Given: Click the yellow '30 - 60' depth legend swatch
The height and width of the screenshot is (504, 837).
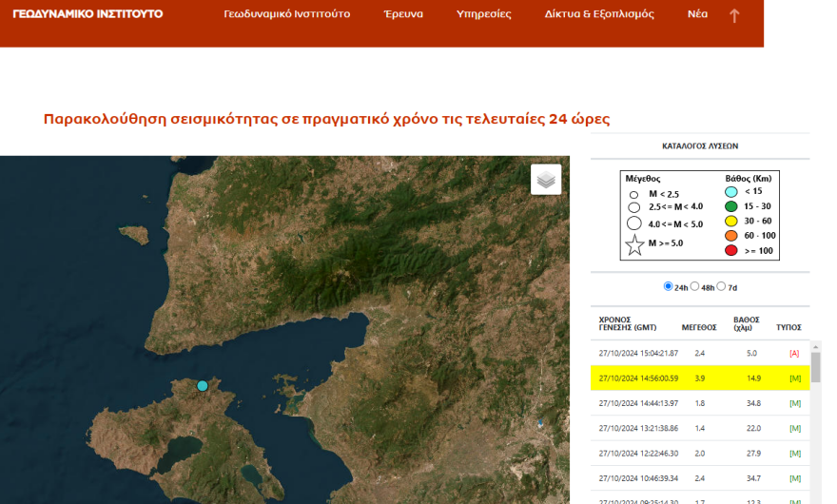Looking at the screenshot, I should click(x=730, y=221).
